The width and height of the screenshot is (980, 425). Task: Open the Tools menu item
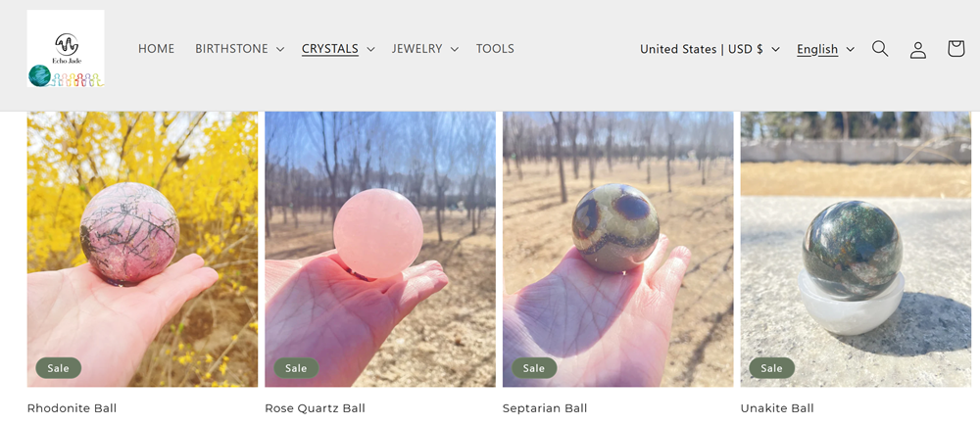(495, 49)
